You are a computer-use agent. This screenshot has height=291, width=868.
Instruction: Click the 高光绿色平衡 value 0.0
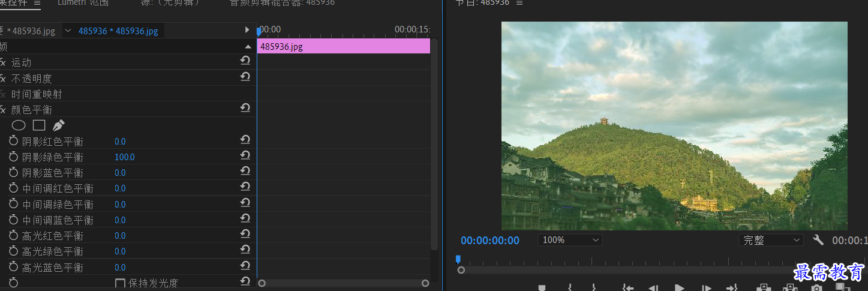point(120,251)
